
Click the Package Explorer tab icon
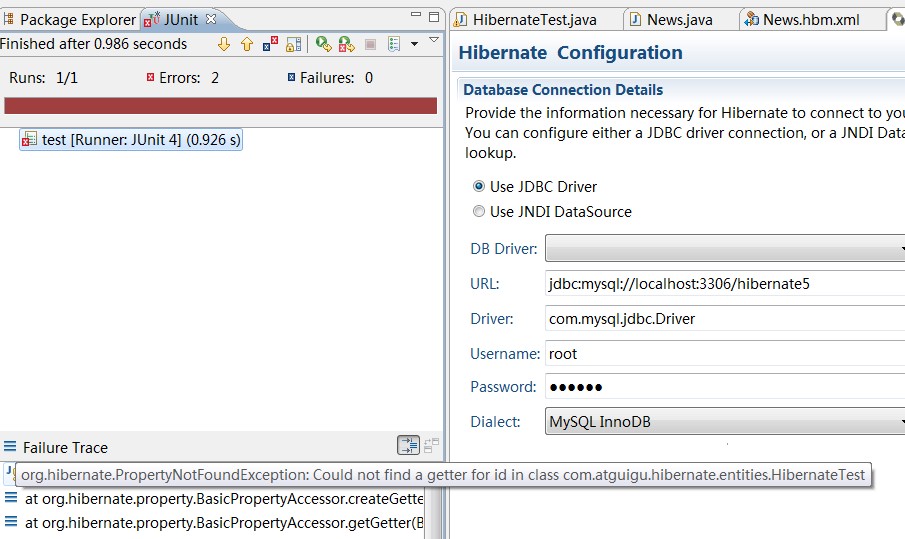9,20
